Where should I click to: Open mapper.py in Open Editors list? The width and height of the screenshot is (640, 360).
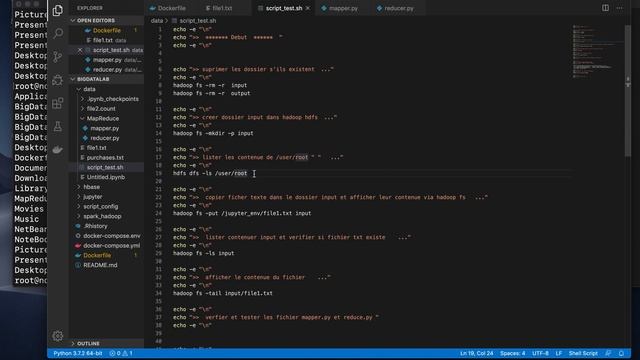point(107,60)
